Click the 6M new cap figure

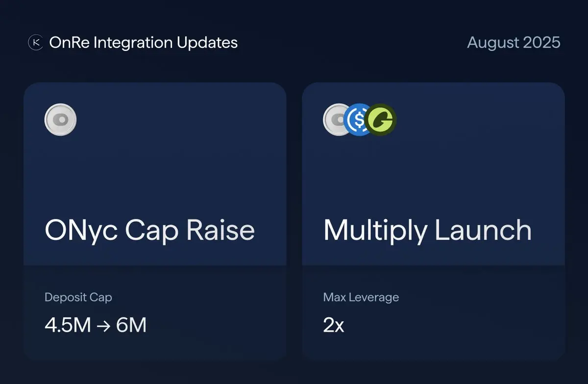(131, 325)
